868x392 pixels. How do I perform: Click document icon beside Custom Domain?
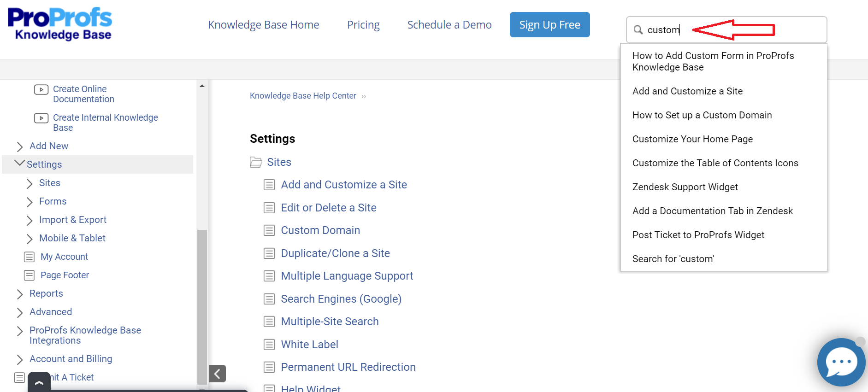pyautogui.click(x=269, y=230)
